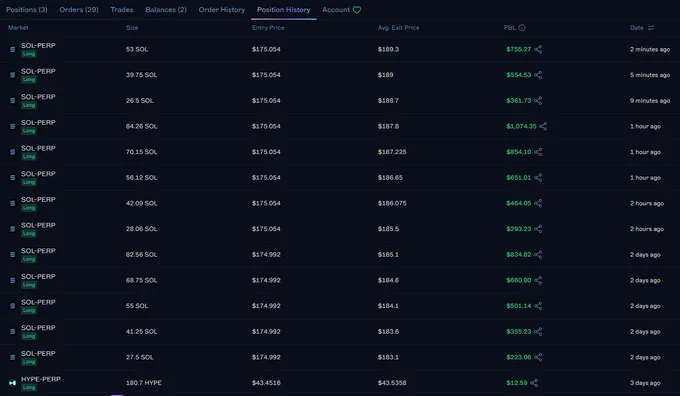Screen dimensions: 680x396
Task: Open the Trades tab
Action: point(121,10)
